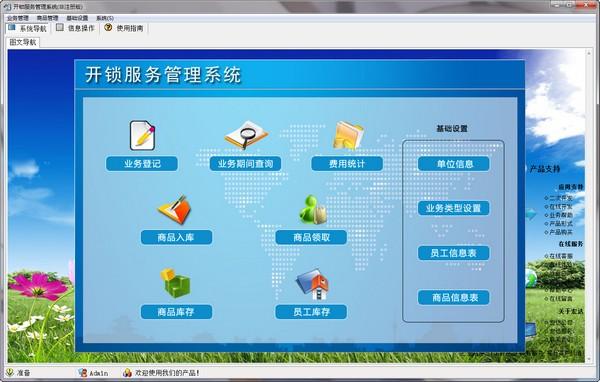Open 业务类型设置 in basic settings

pyautogui.click(x=454, y=208)
